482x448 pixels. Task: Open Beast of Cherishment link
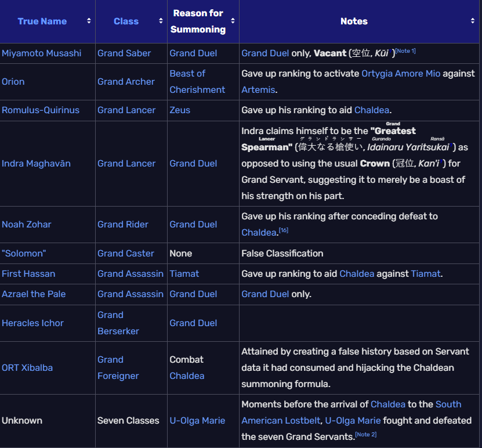(x=197, y=82)
